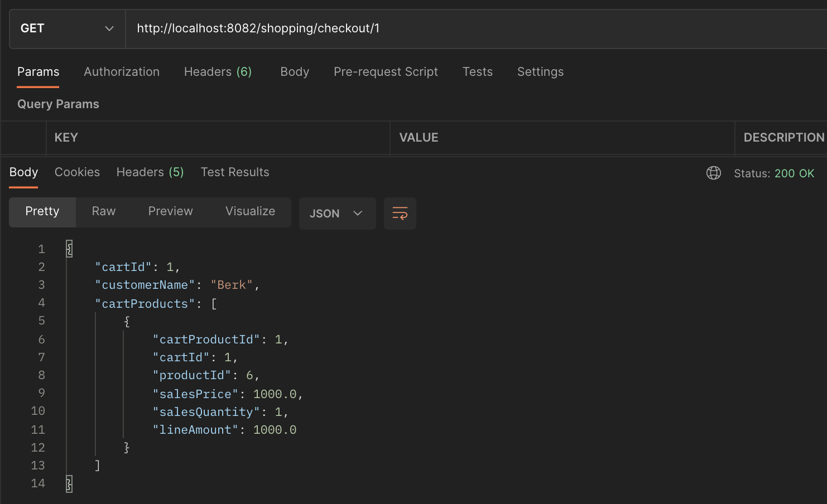
Task: Switch to the Cookies response tab
Action: (77, 172)
